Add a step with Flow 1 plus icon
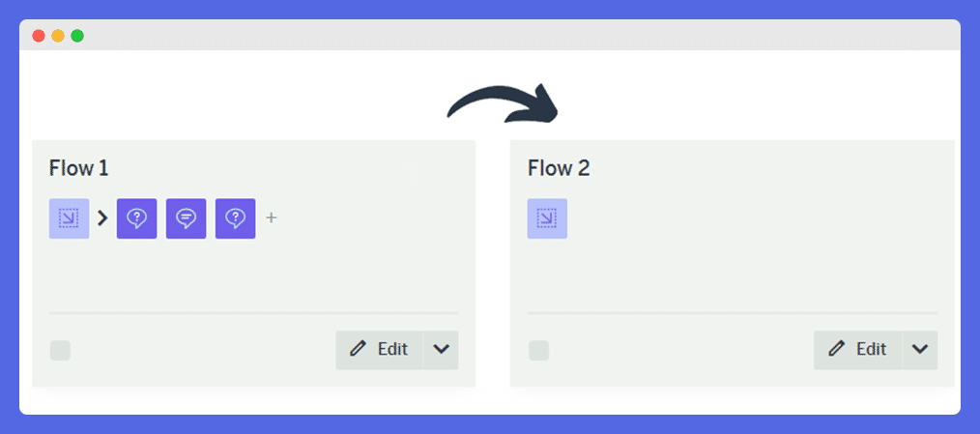The image size is (980, 434). click(272, 218)
